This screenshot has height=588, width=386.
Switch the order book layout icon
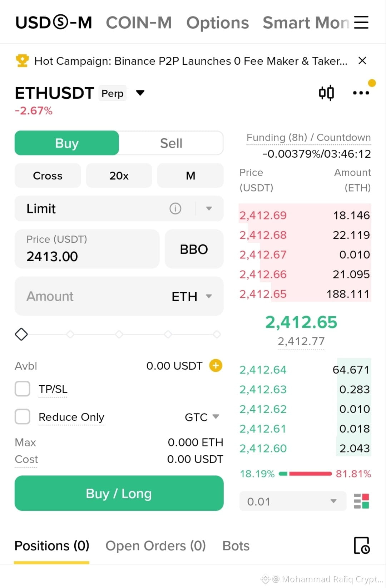tap(361, 501)
